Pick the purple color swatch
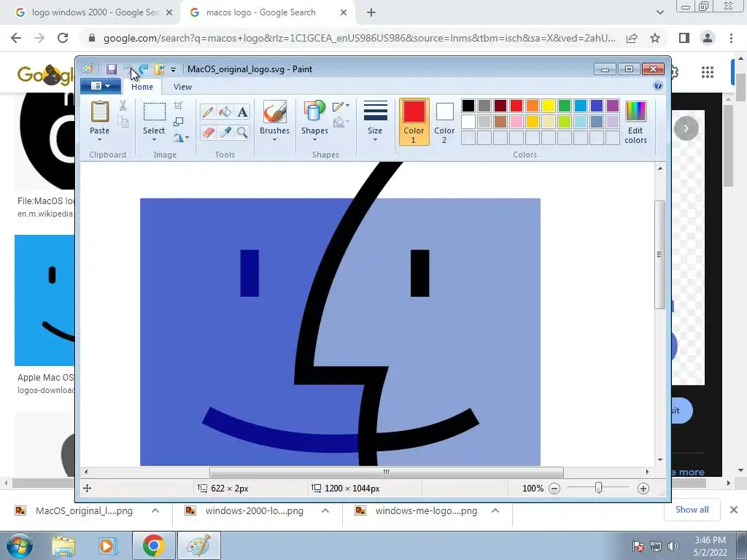The height and width of the screenshot is (560, 747). click(613, 106)
